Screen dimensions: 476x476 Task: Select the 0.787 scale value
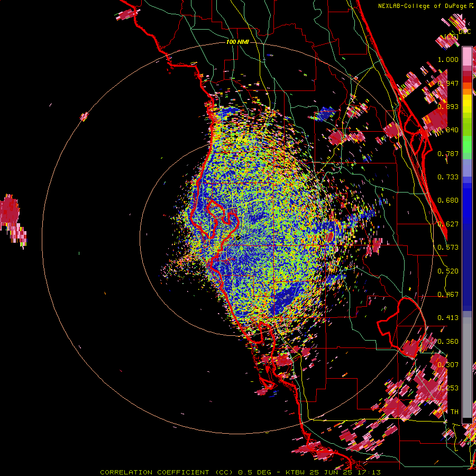click(448, 153)
